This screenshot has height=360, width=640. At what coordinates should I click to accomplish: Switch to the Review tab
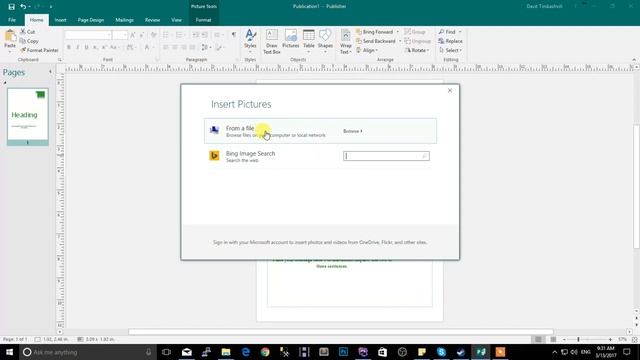[x=152, y=20]
